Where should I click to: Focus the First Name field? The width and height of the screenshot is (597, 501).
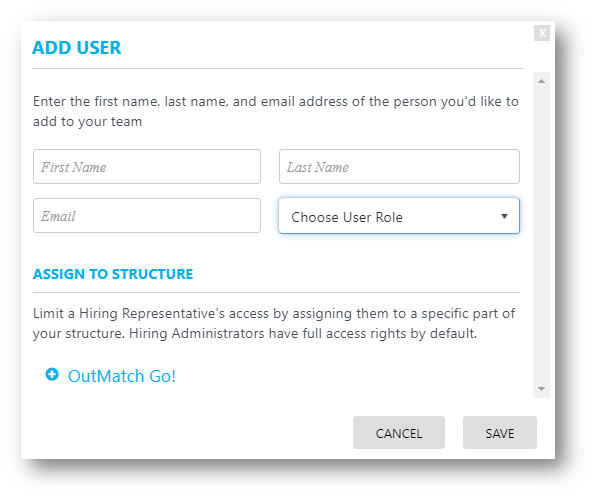click(147, 166)
